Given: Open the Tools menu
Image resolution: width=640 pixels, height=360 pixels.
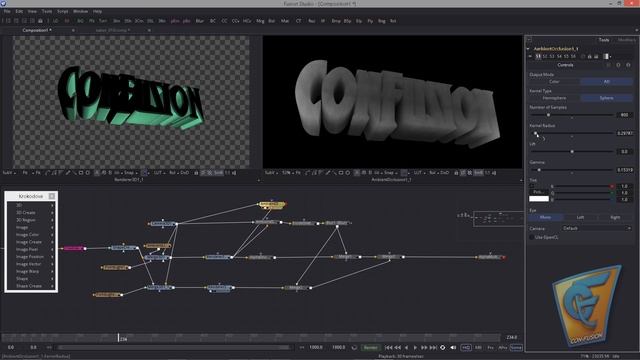Looking at the screenshot, I should 47,11.
